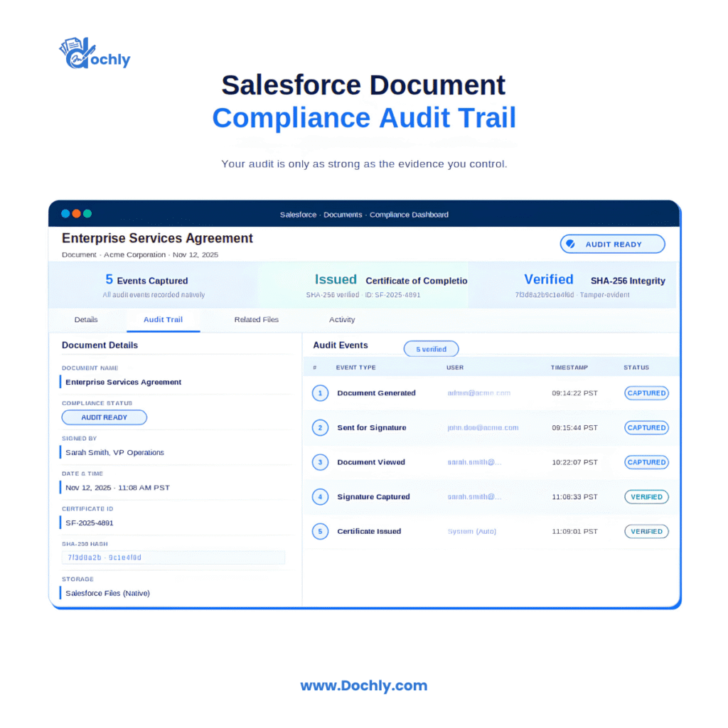The height and width of the screenshot is (728, 728).
Task: Open the Activity tab
Action: pos(342,319)
